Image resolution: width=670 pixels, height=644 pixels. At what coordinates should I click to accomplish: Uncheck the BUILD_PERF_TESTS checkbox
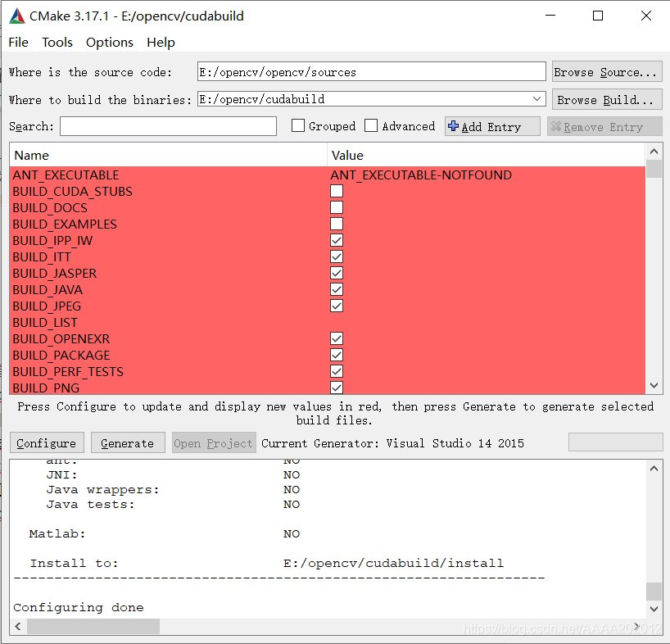(x=337, y=371)
